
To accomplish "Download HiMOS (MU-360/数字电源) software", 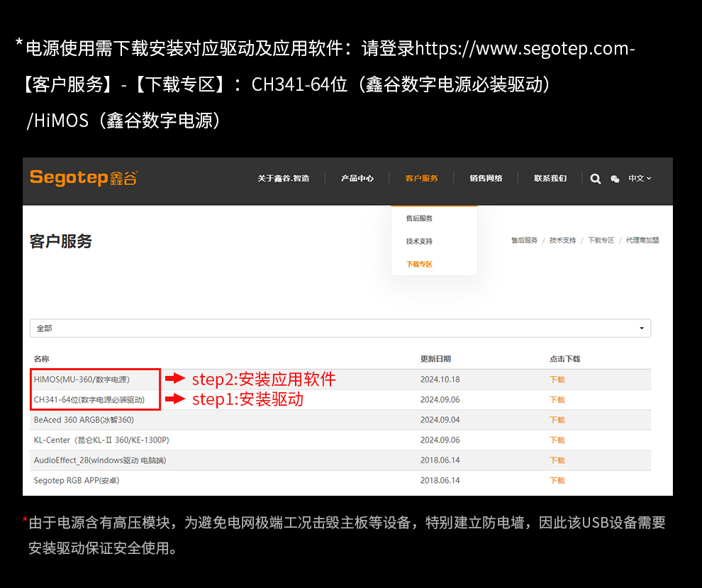I will point(557,379).
